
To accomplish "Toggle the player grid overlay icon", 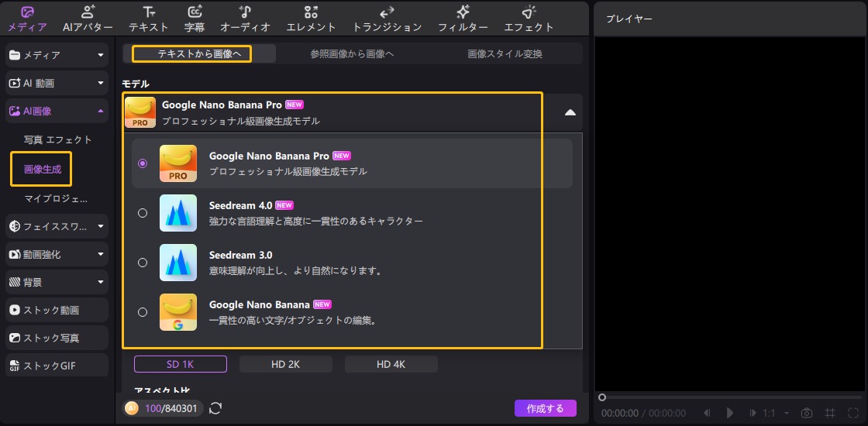I will pos(830,413).
